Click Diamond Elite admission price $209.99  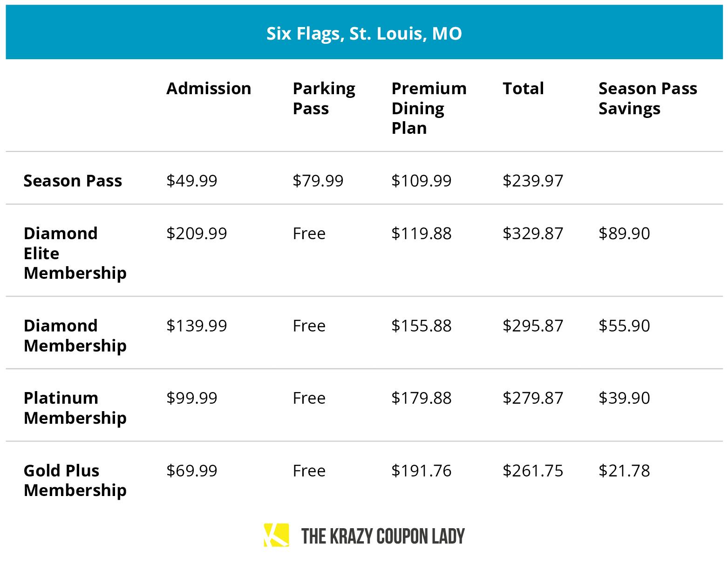tap(197, 233)
